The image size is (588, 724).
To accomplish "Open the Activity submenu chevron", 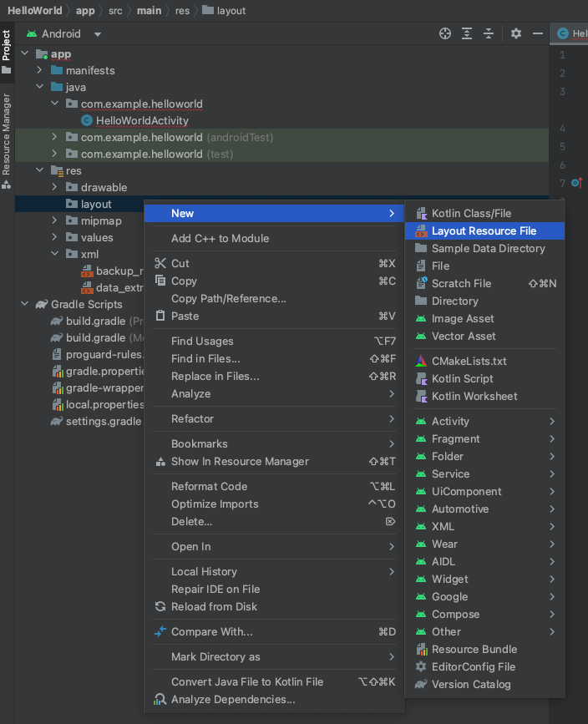I will click(x=553, y=421).
